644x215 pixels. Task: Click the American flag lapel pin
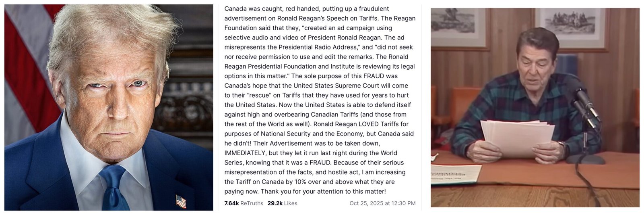point(181,201)
